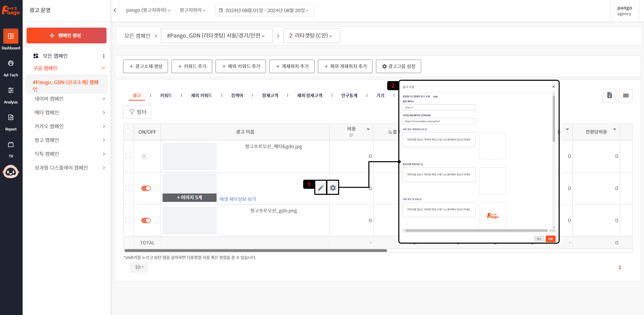Switch to the 제외 키워드 tab
The width and height of the screenshot is (644, 315).
[x=201, y=96]
